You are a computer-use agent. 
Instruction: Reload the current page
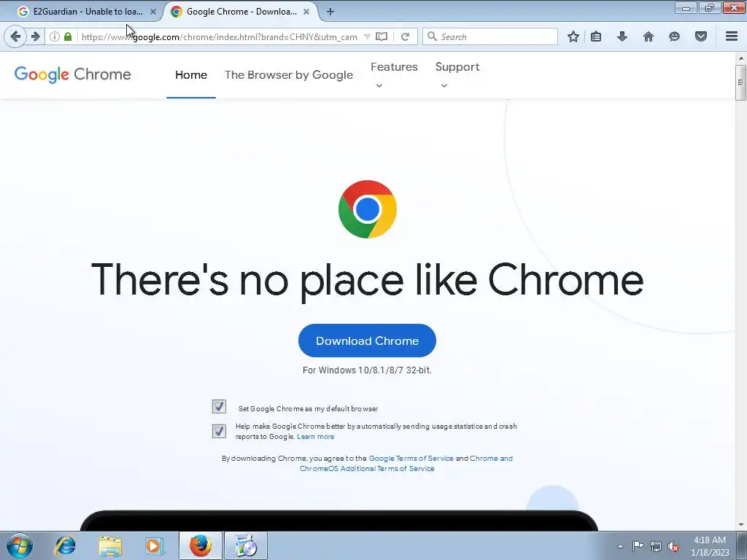[x=406, y=36]
